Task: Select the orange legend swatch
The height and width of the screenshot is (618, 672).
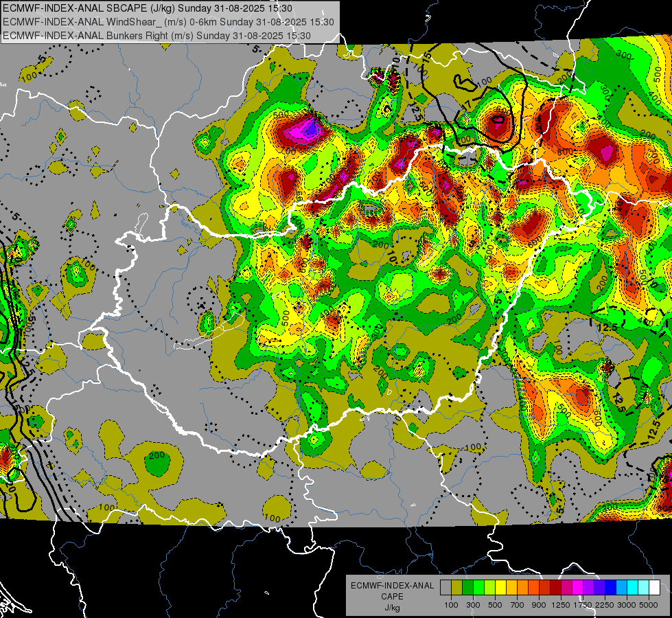Action: (x=522, y=588)
